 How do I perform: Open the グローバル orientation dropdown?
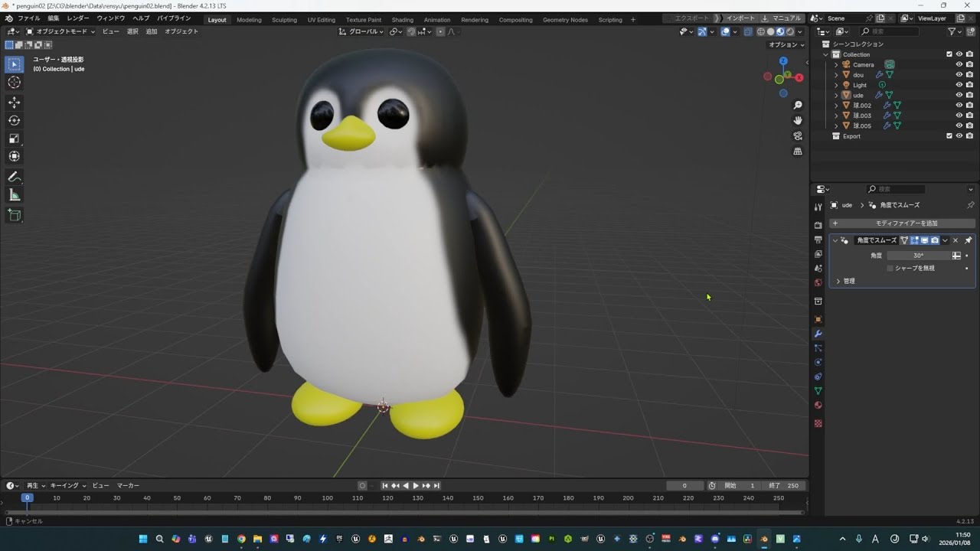361,31
